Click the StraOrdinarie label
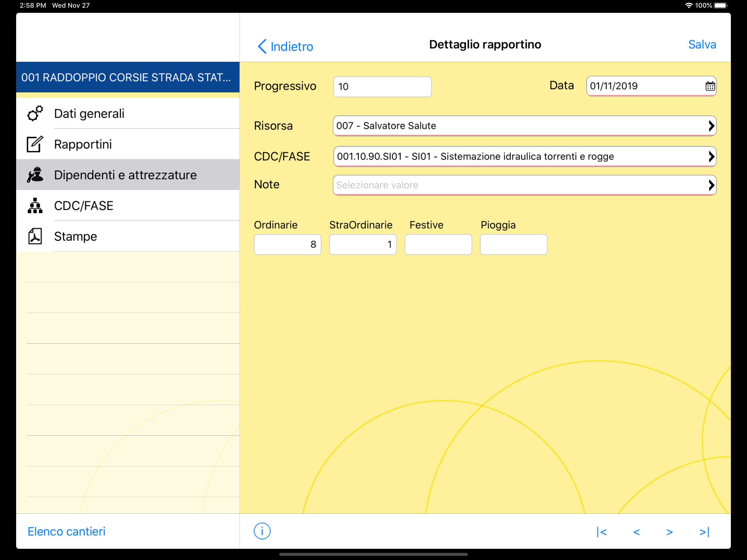Screen dimensions: 747x560 pos(361,225)
